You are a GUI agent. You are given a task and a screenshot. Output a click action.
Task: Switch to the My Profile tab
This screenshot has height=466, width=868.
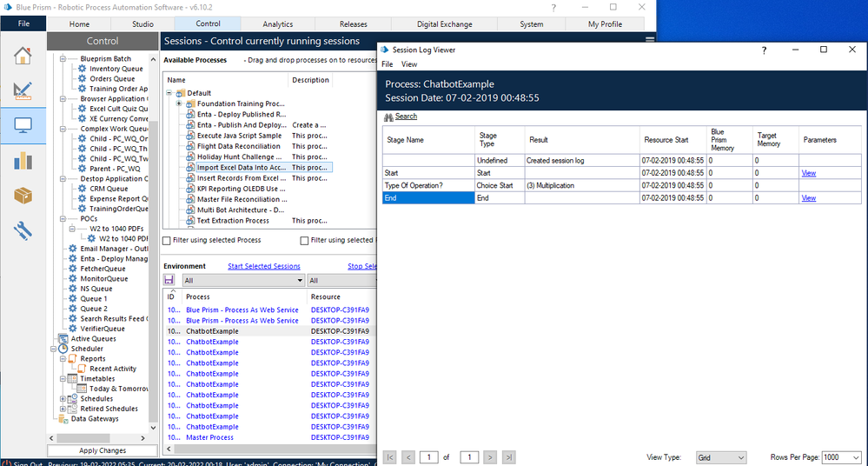click(605, 23)
